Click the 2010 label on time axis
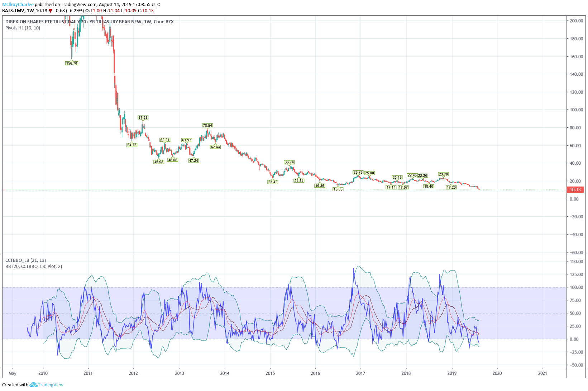This screenshot has width=588, height=391. (x=43, y=373)
